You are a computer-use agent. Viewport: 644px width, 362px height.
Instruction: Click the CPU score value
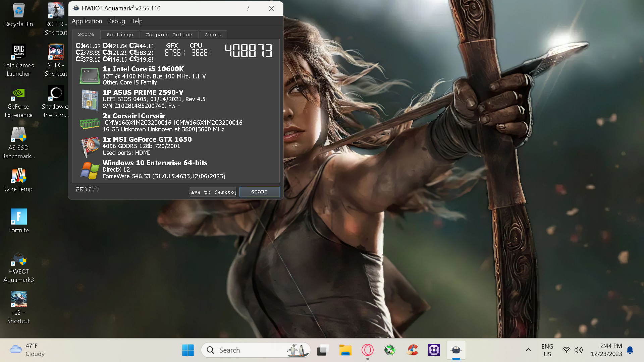[x=202, y=53]
